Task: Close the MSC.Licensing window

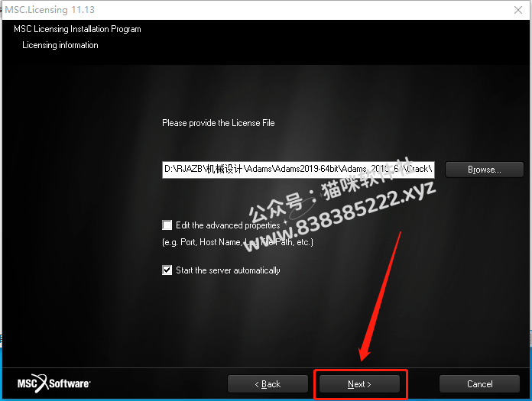Action: tap(518, 10)
